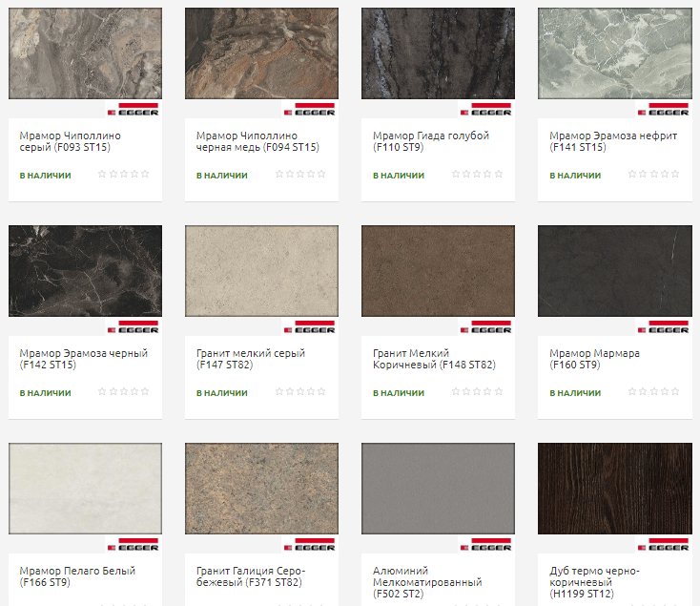Click the Гранит Галиция Серо-бежевый swatch image
Viewport: 700px width, 606px height.
(261, 489)
